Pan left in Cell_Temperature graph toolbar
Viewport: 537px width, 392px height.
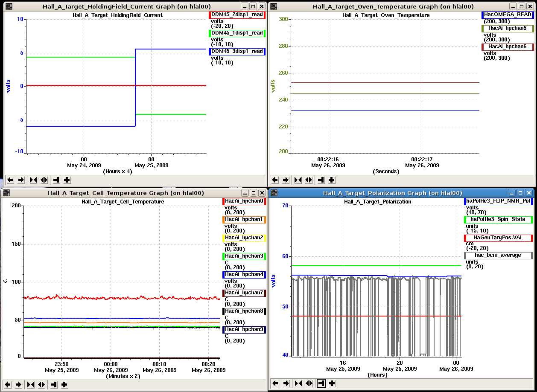coord(7,384)
